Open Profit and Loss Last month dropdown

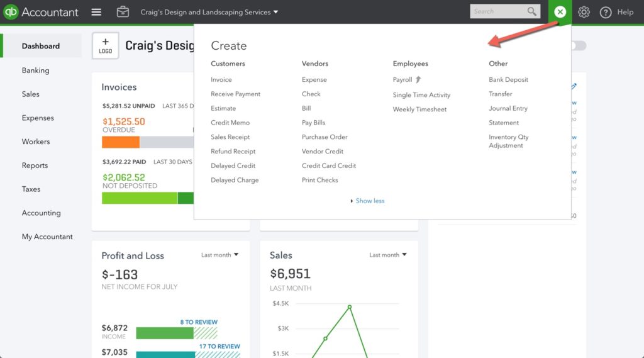pyautogui.click(x=219, y=255)
